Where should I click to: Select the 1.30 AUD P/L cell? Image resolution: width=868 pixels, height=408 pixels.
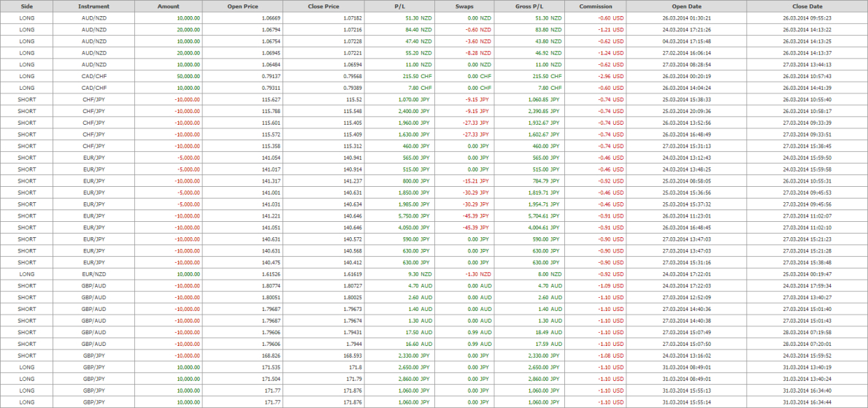pos(399,320)
